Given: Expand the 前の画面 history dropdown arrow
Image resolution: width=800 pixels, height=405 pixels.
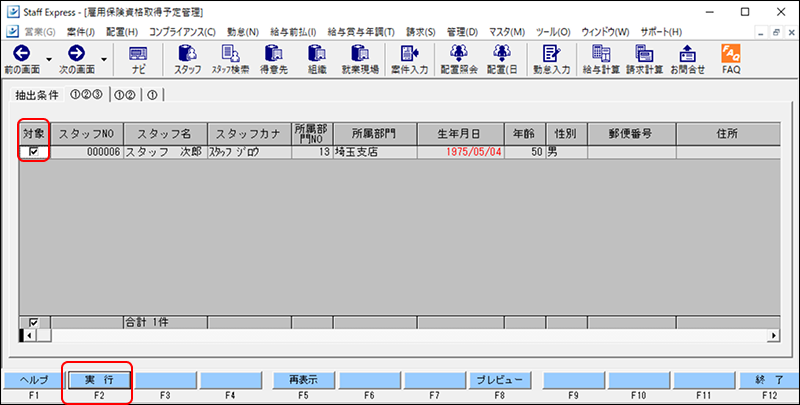Looking at the screenshot, I should point(49,59).
